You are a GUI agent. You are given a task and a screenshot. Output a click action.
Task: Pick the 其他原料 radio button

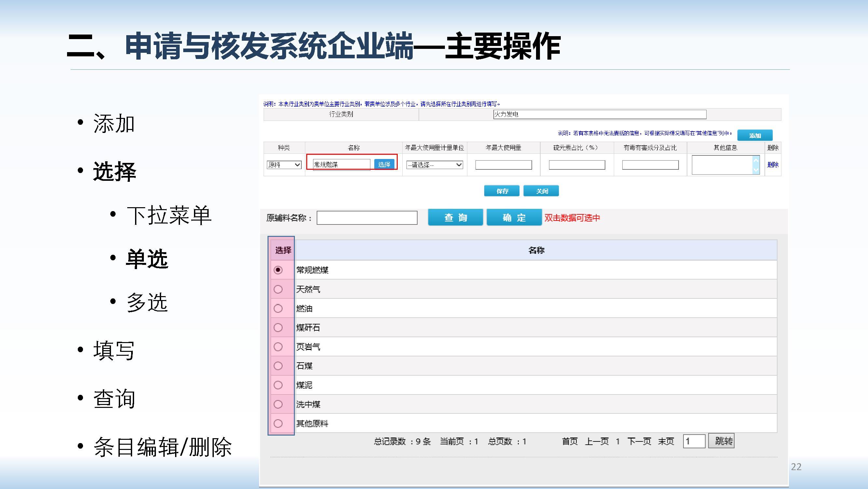click(x=278, y=424)
